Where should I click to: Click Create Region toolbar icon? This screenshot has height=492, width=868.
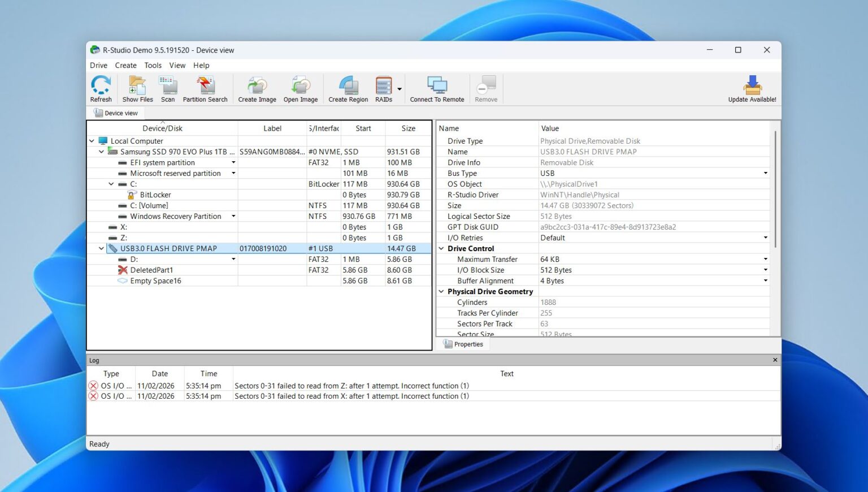pos(348,86)
